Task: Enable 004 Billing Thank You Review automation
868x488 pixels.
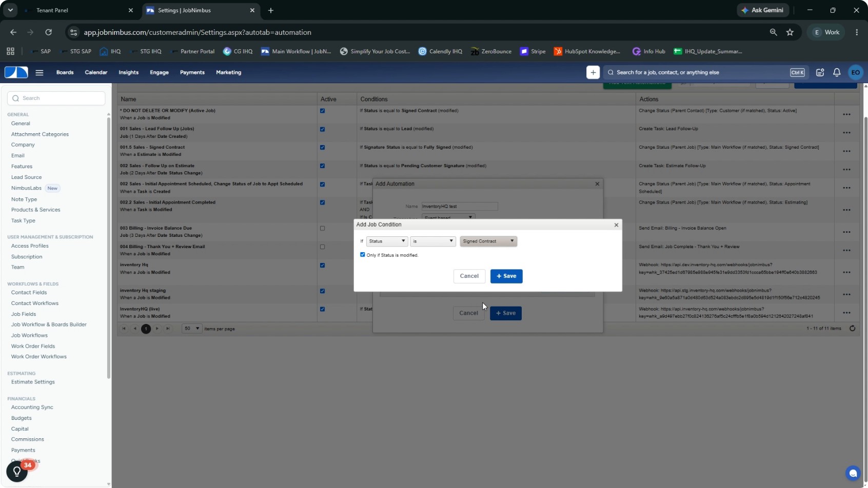Action: coord(322,247)
